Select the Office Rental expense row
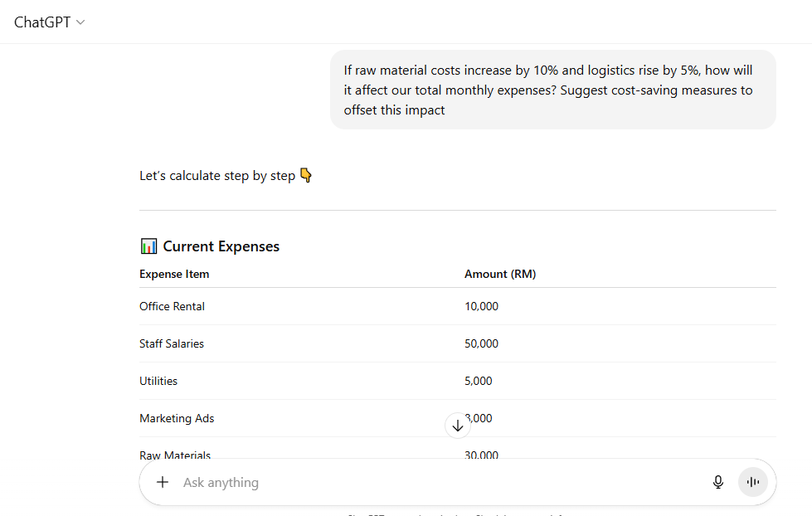Image resolution: width=812 pixels, height=516 pixels. point(172,306)
